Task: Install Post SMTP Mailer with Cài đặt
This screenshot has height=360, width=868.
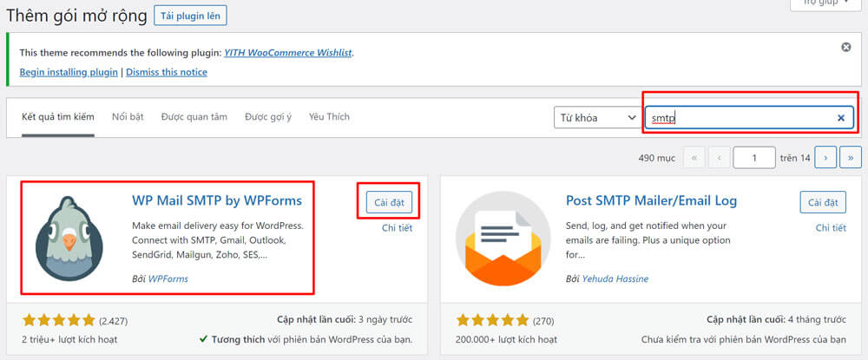Action: 823,202
